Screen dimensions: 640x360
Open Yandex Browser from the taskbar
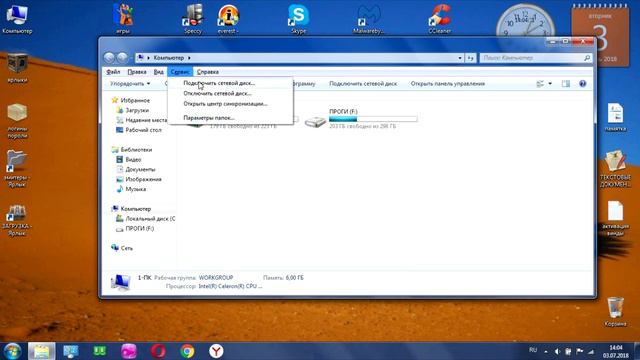coord(216,351)
